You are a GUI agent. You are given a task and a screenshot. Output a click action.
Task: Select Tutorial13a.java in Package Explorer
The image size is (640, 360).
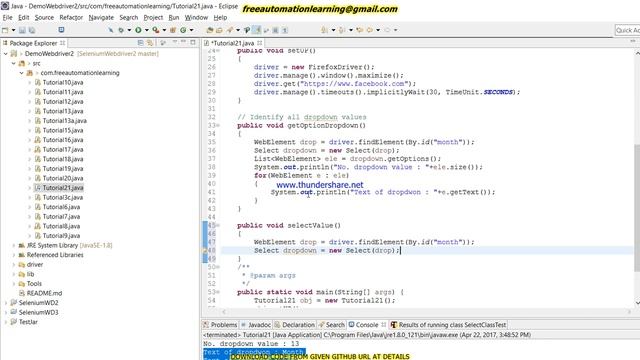[64, 121]
